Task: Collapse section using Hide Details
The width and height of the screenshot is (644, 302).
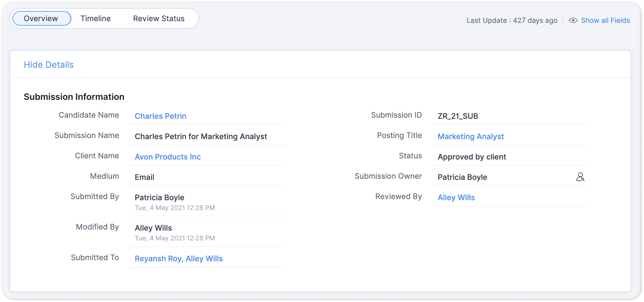Action: [x=49, y=65]
